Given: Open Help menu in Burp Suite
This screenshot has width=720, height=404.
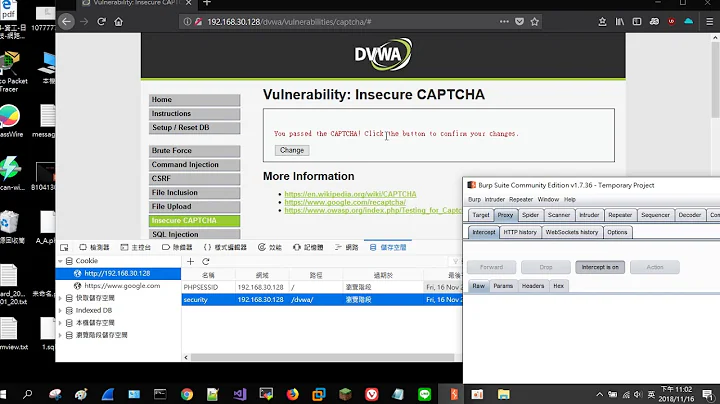Looking at the screenshot, I should 570,199.
